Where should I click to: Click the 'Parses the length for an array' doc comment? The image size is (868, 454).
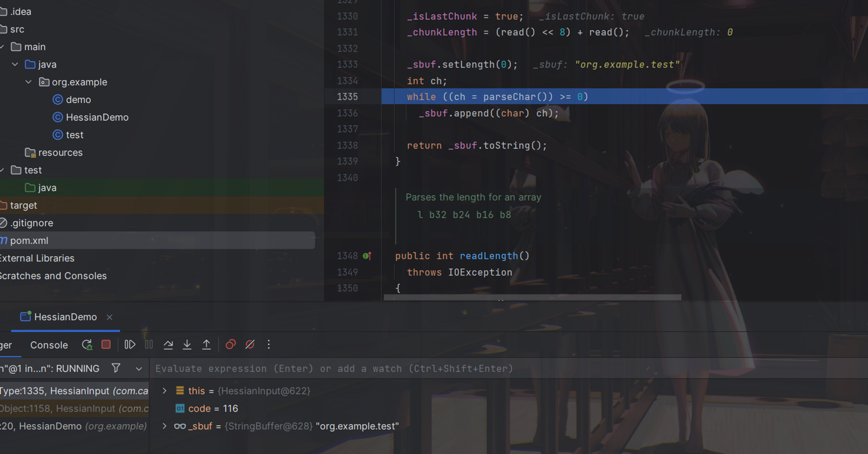(473, 197)
